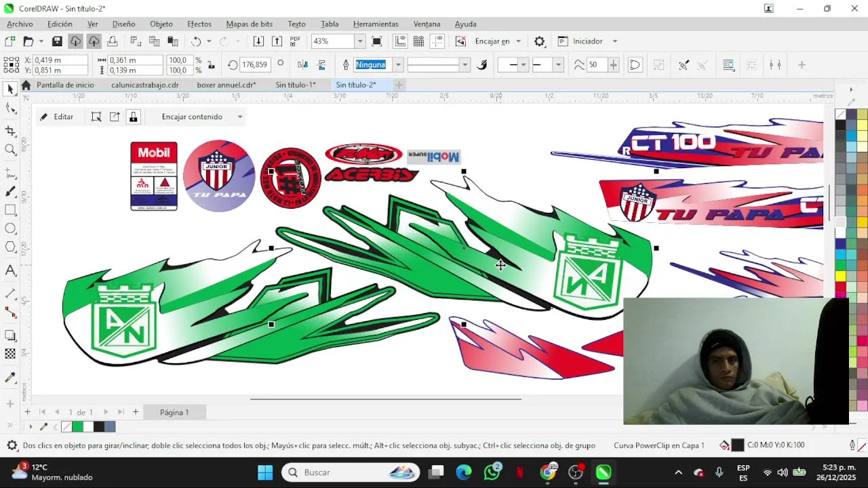The image size is (868, 488).
Task: Mirror object horizontally
Action: point(302,65)
